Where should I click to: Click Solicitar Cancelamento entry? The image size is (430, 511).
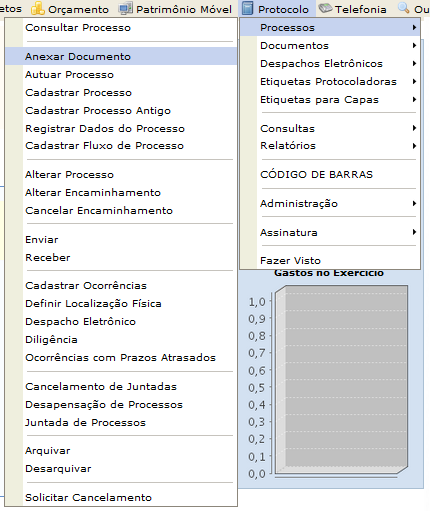click(x=121, y=497)
